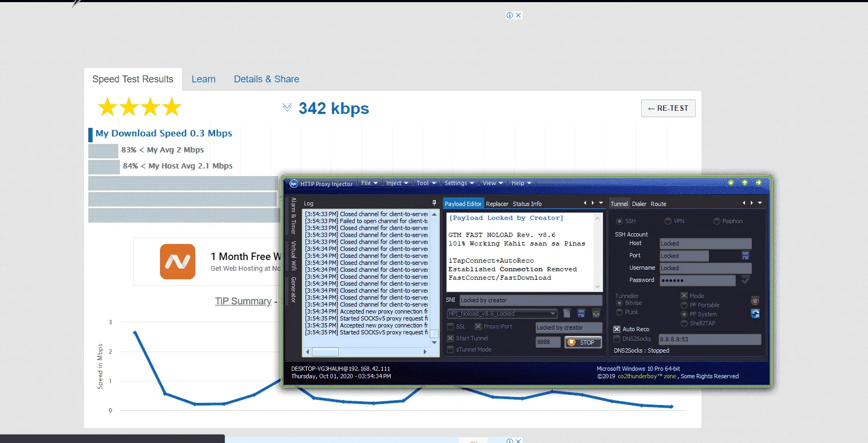Open the File menu dropdown
Screen dimensions: 868x443
(369, 183)
